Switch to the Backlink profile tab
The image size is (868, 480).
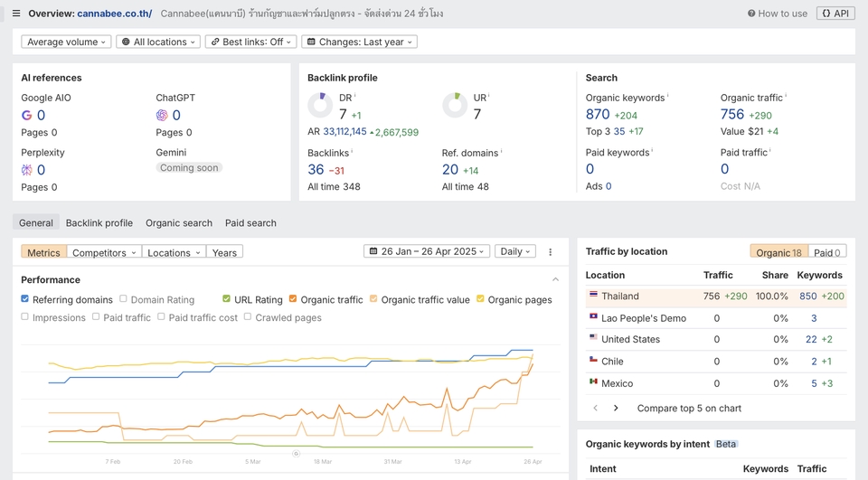pos(99,222)
